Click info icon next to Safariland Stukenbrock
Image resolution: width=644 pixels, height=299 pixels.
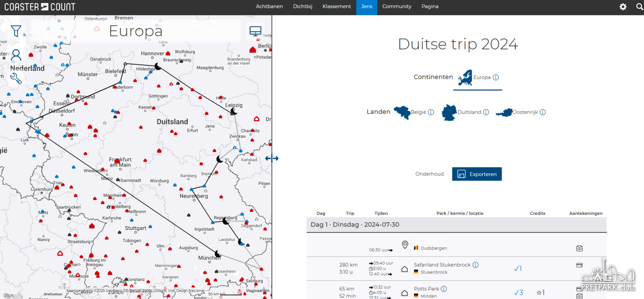(x=475, y=265)
